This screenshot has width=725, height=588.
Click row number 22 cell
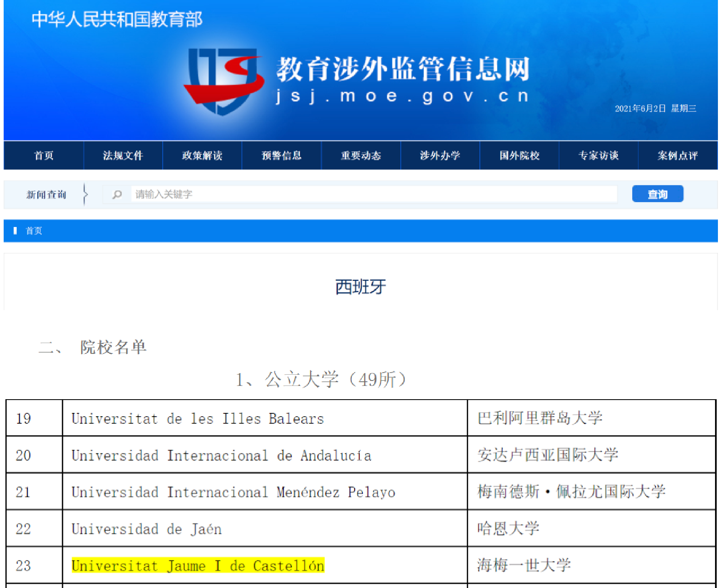point(34,529)
